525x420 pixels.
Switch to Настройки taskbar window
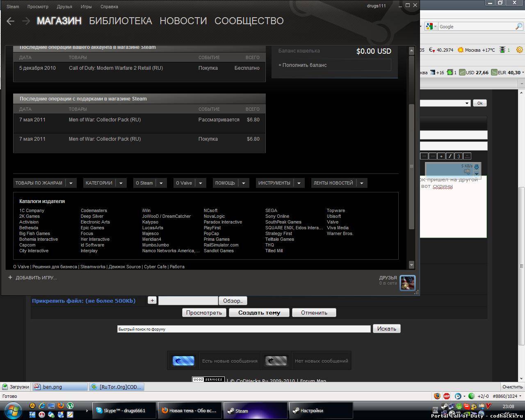coord(321,411)
